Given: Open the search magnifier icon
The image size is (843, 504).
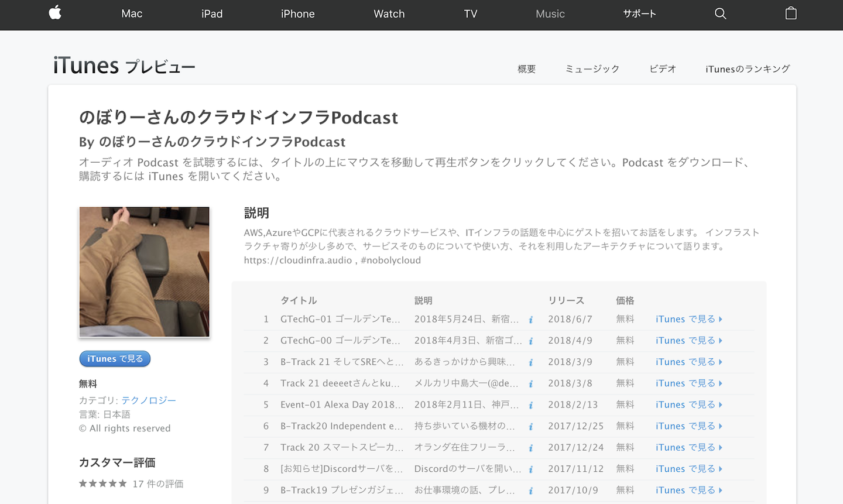Looking at the screenshot, I should click(x=720, y=13).
